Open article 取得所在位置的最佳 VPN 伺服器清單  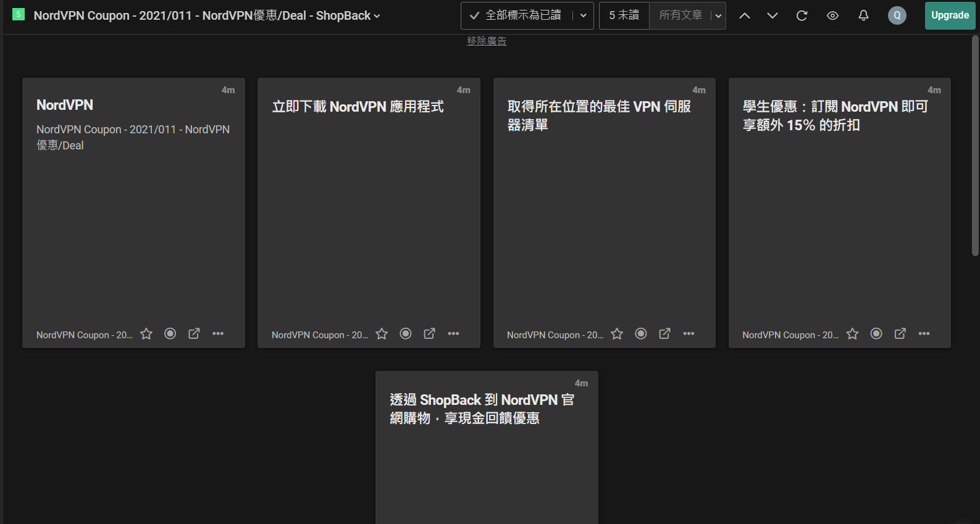599,115
